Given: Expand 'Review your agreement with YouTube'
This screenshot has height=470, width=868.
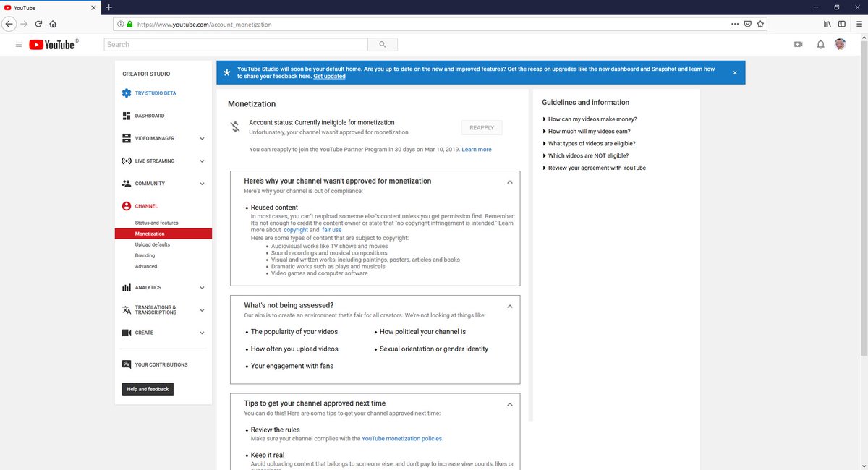Looking at the screenshot, I should click(x=594, y=168).
